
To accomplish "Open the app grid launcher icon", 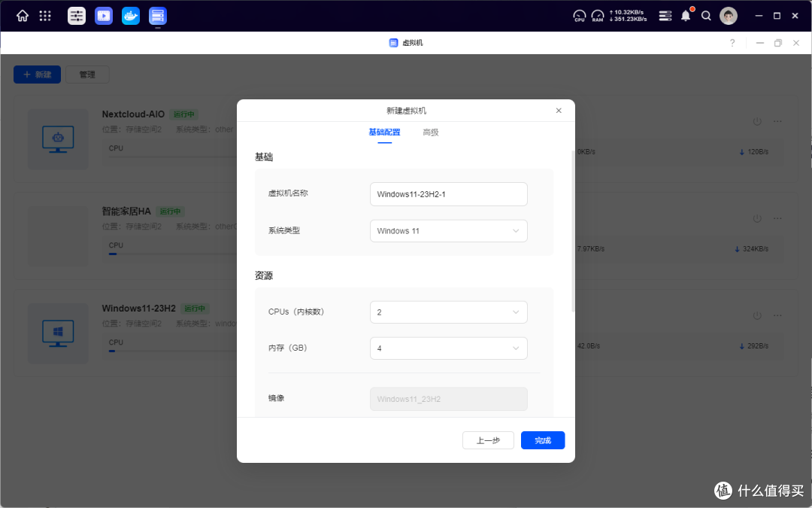I will click(45, 16).
